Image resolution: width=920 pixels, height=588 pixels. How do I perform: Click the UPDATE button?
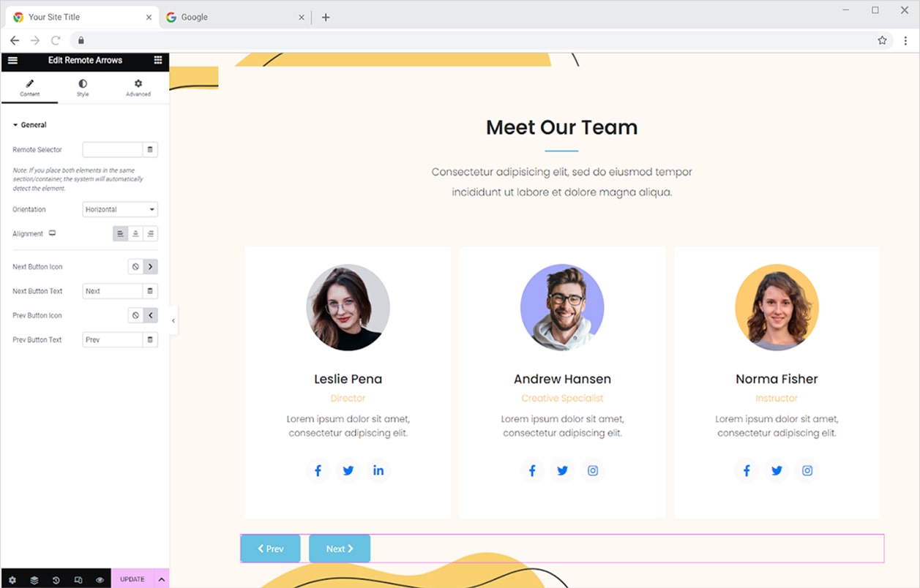132,579
